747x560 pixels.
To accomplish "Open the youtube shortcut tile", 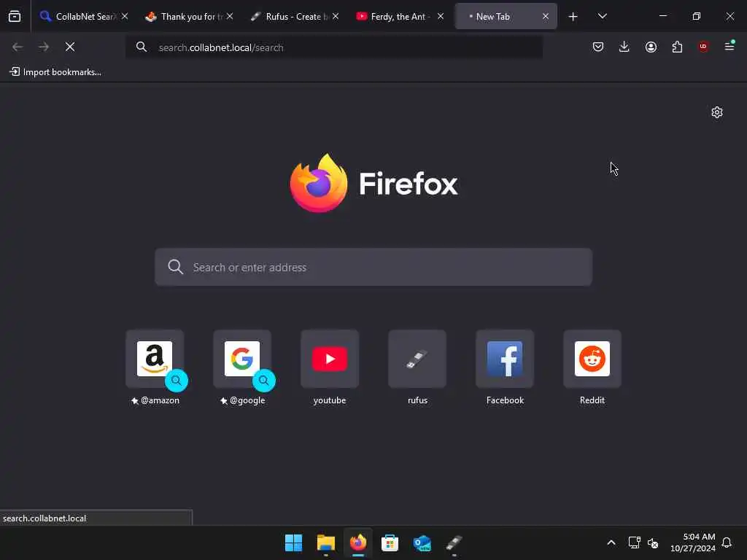I will 330,359.
